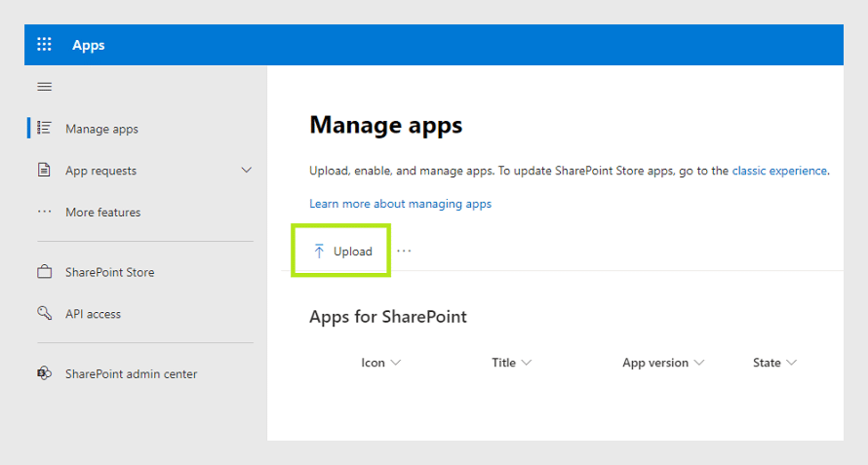
Task: Click the Apps for SharePoint heading
Action: pyautogui.click(x=388, y=316)
